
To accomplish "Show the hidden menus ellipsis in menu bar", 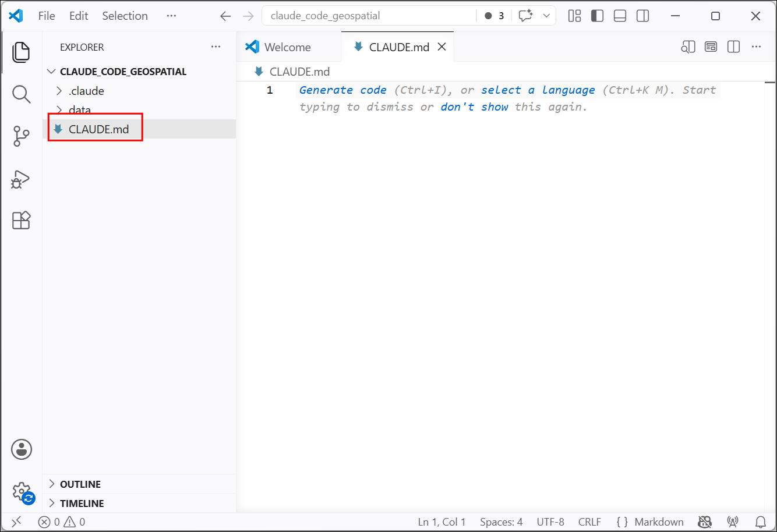I will (171, 16).
